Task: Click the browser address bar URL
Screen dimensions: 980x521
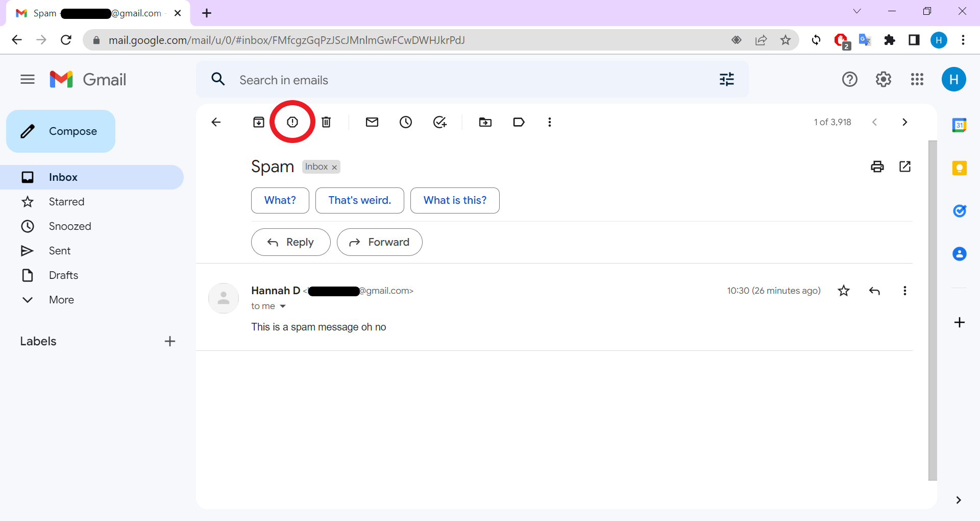Action: click(x=286, y=40)
